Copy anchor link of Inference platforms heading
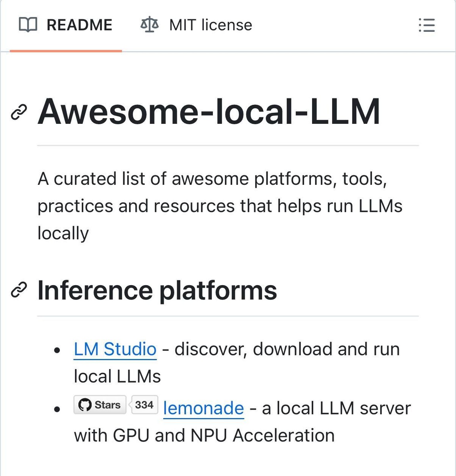456x476 pixels. (19, 290)
